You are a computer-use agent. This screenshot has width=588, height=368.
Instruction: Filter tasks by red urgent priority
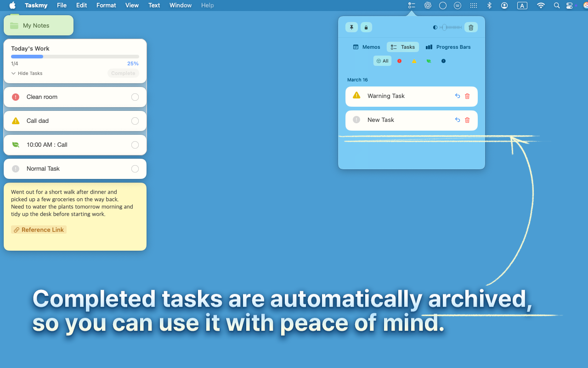(x=399, y=61)
